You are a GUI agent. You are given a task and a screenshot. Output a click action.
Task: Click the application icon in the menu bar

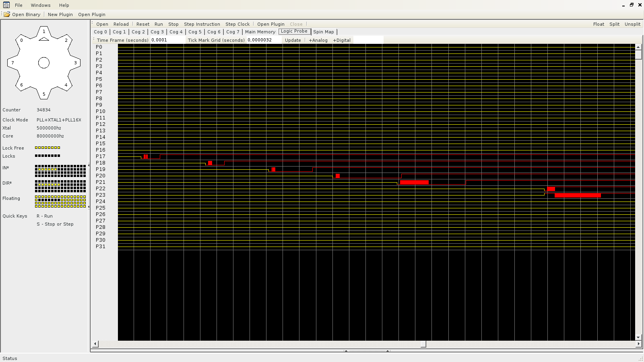pos(6,5)
